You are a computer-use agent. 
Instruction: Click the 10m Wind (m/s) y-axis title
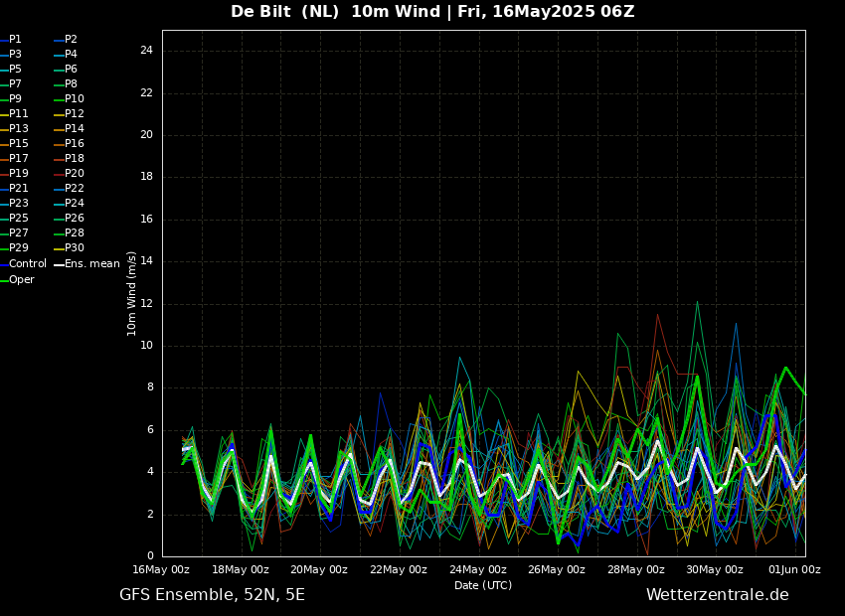pyautogui.click(x=132, y=293)
